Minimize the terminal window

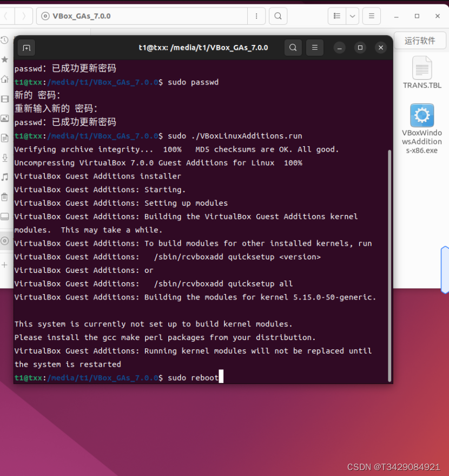[x=340, y=48]
